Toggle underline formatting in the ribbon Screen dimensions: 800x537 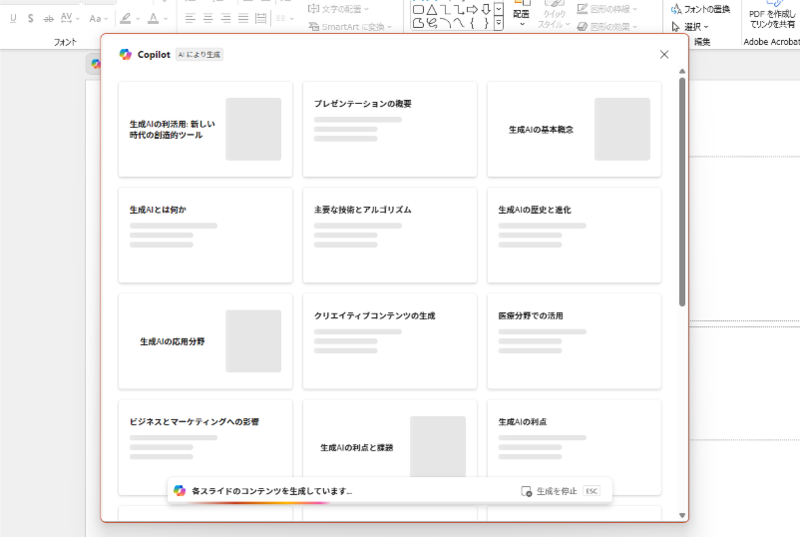[13, 18]
